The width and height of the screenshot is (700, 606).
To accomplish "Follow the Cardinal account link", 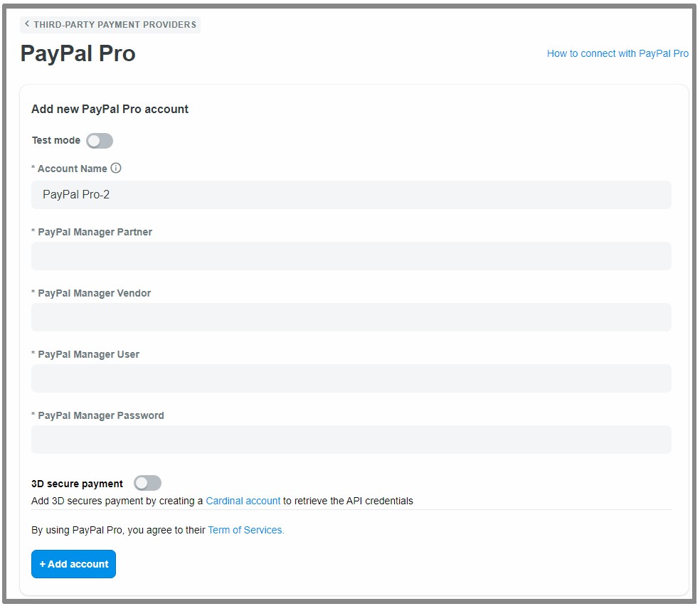I will pos(243,501).
